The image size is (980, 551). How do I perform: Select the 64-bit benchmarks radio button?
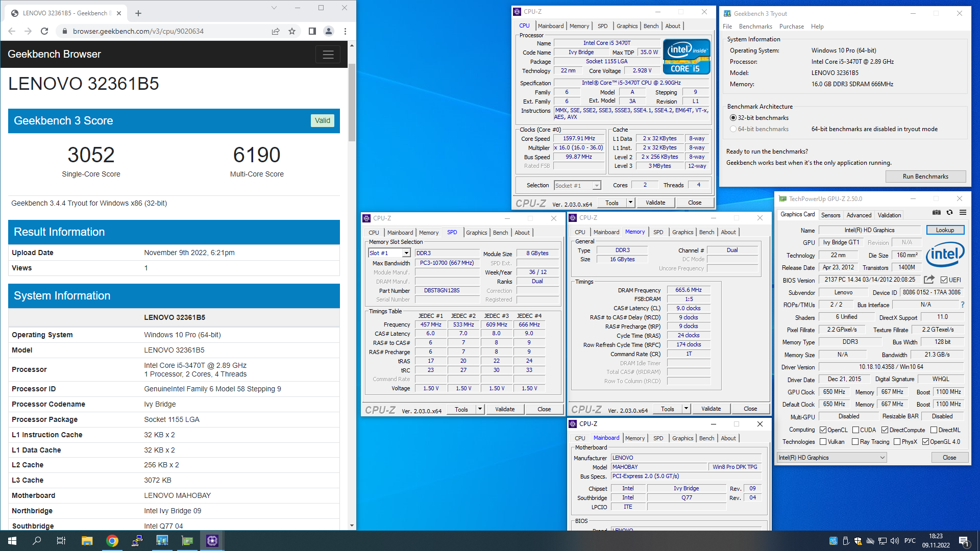[733, 129]
